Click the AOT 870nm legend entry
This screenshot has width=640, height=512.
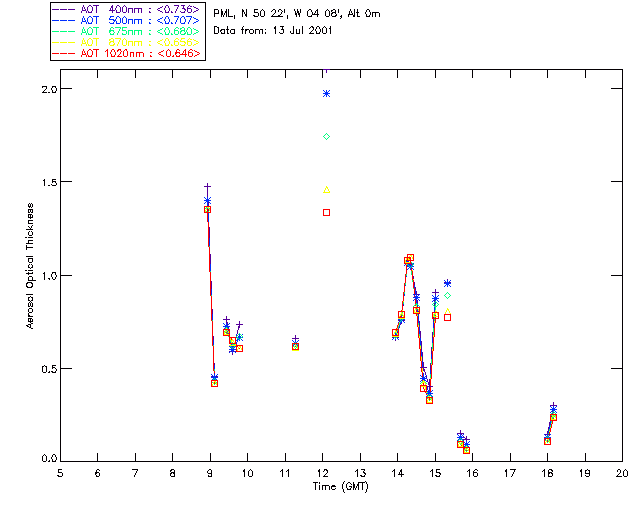(126, 42)
